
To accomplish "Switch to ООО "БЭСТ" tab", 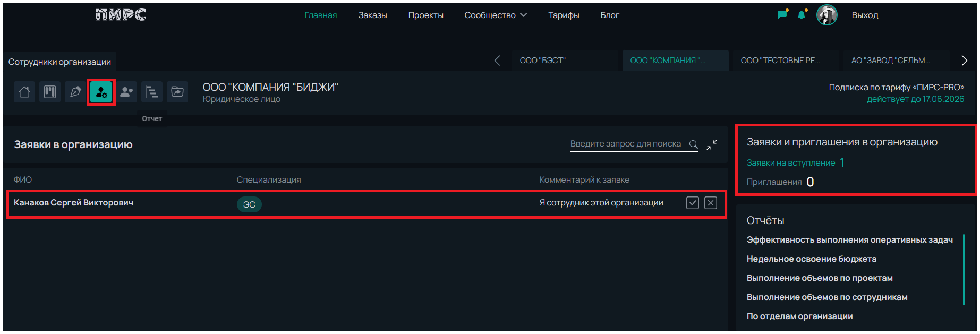I will [565, 61].
